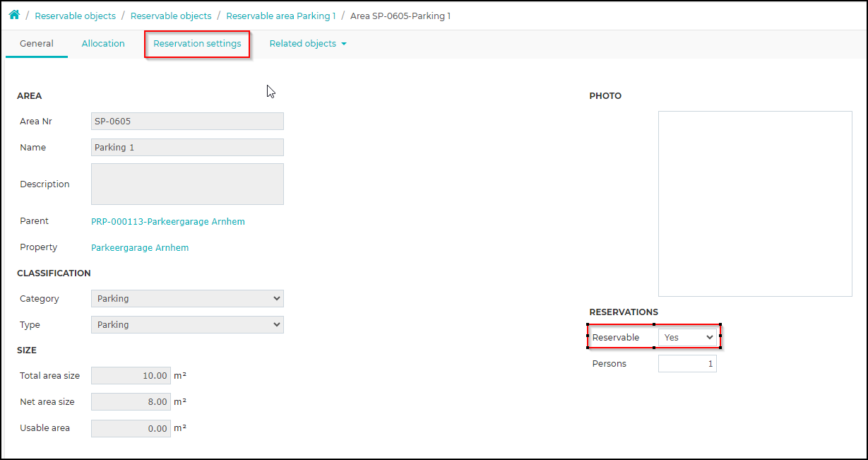Click the Description text area
The image size is (868, 460).
(187, 184)
